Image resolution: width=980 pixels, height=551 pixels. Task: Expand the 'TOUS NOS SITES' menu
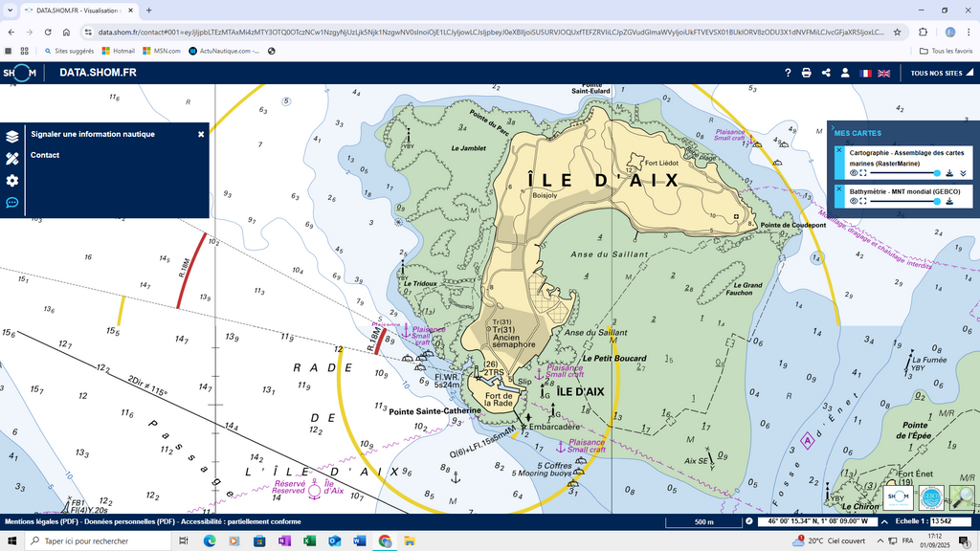point(942,73)
